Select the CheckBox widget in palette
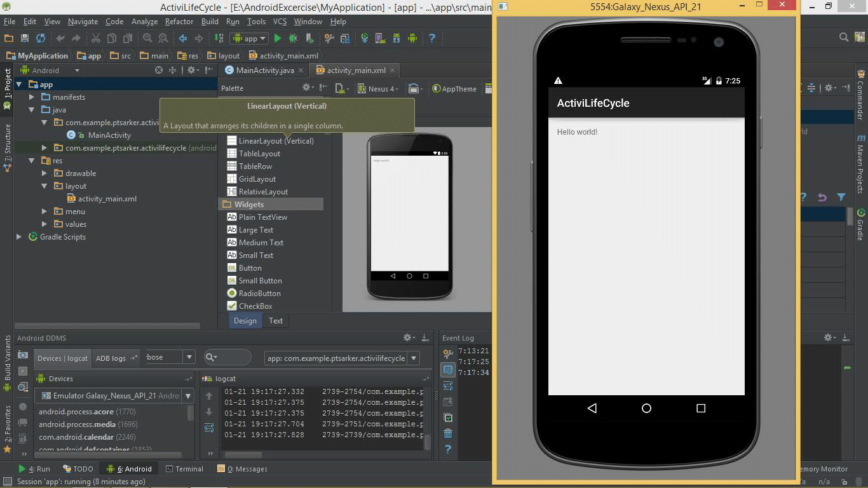This screenshot has height=488, width=868. click(249, 306)
